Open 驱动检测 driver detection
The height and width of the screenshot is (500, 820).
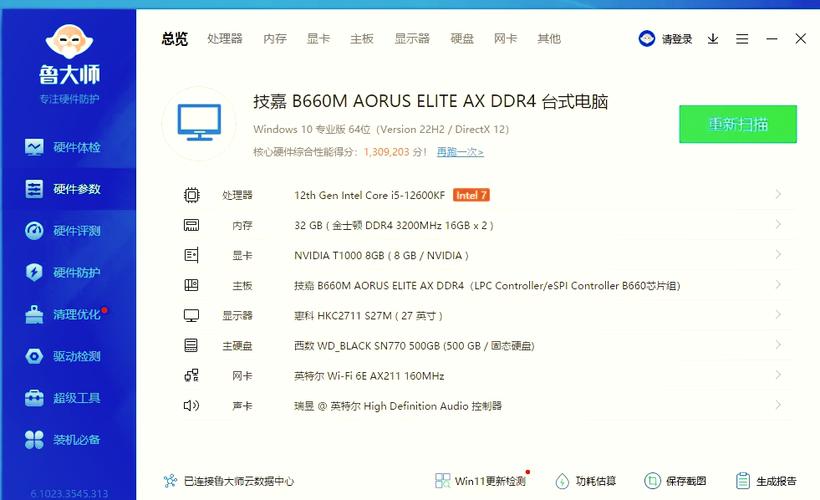point(63,356)
